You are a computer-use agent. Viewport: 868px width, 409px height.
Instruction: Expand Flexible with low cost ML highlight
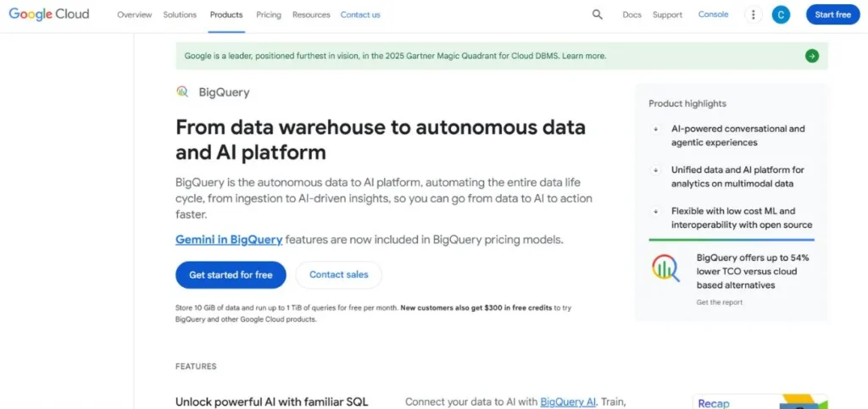pos(656,211)
